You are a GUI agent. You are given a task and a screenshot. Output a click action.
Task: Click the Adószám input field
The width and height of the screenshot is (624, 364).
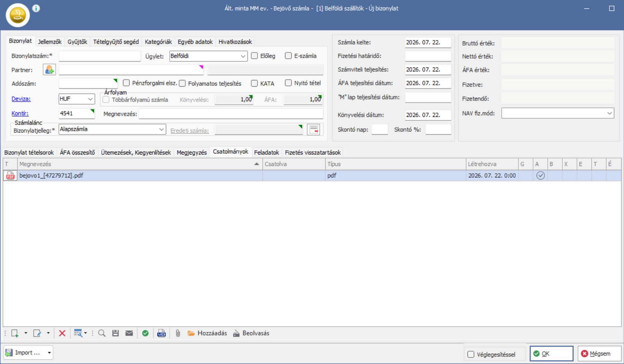coord(88,84)
